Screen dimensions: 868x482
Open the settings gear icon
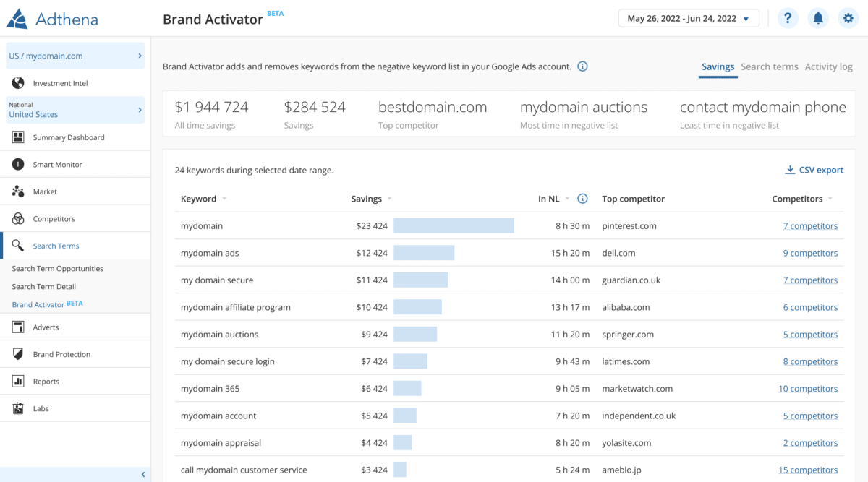[x=848, y=18]
